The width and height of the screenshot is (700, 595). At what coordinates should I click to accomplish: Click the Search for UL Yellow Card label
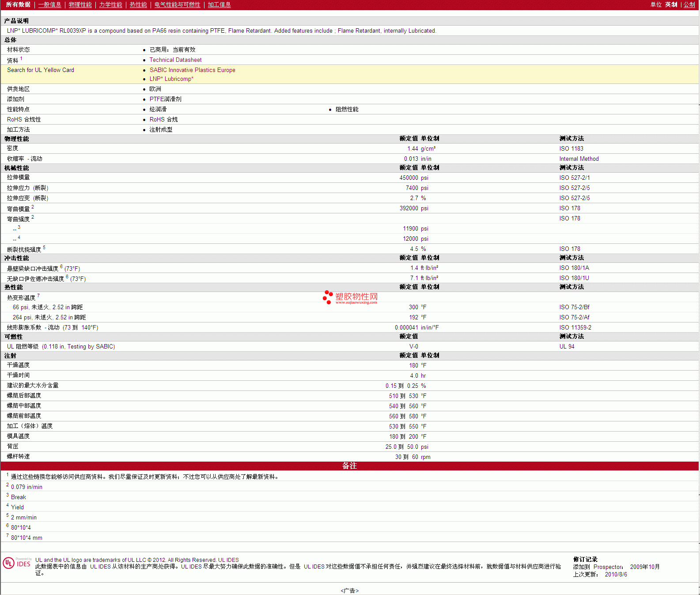coord(41,70)
